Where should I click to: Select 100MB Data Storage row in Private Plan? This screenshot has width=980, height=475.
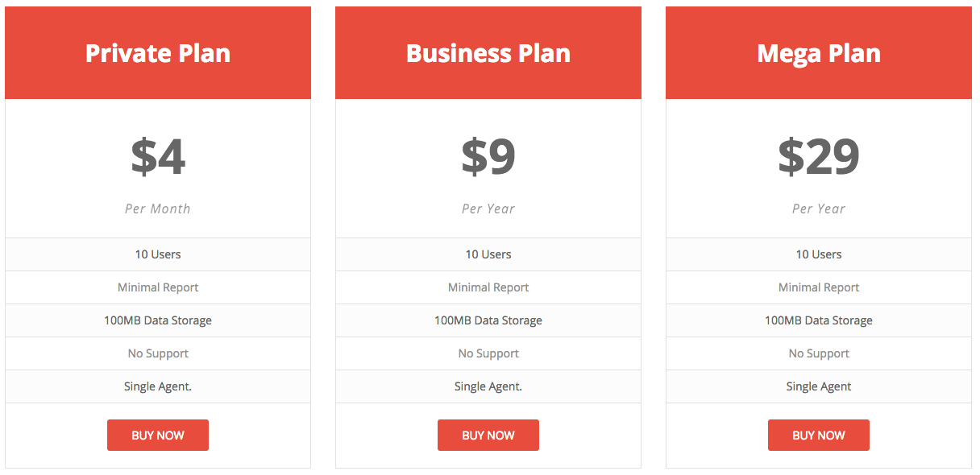click(158, 320)
